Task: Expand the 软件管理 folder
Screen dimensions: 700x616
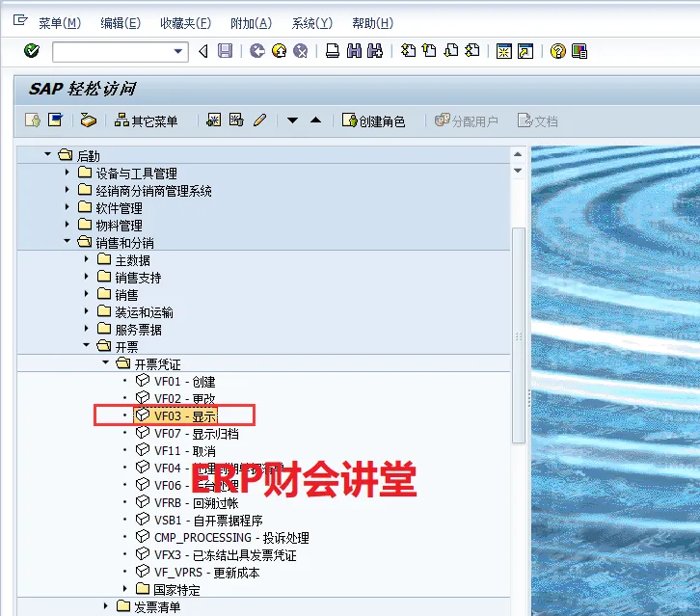Action: [x=67, y=207]
